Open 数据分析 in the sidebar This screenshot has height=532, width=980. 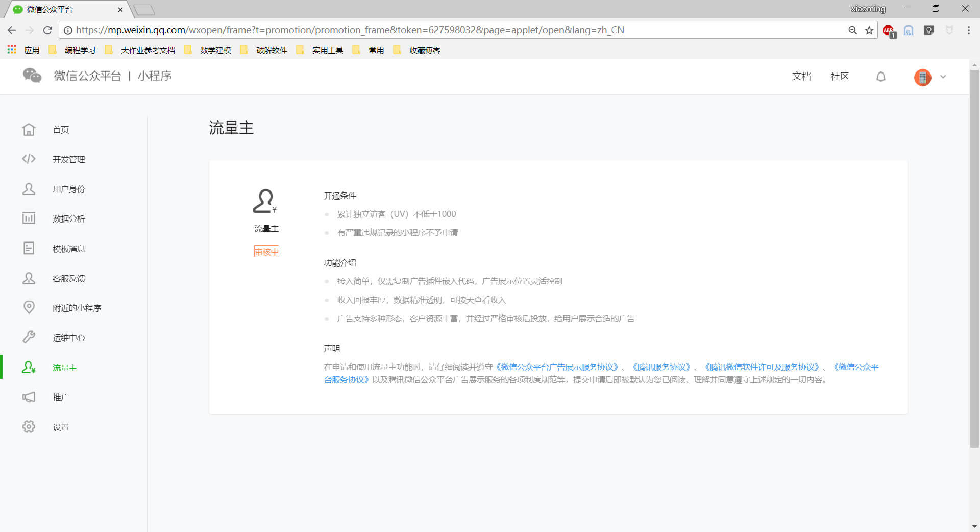pyautogui.click(x=69, y=219)
